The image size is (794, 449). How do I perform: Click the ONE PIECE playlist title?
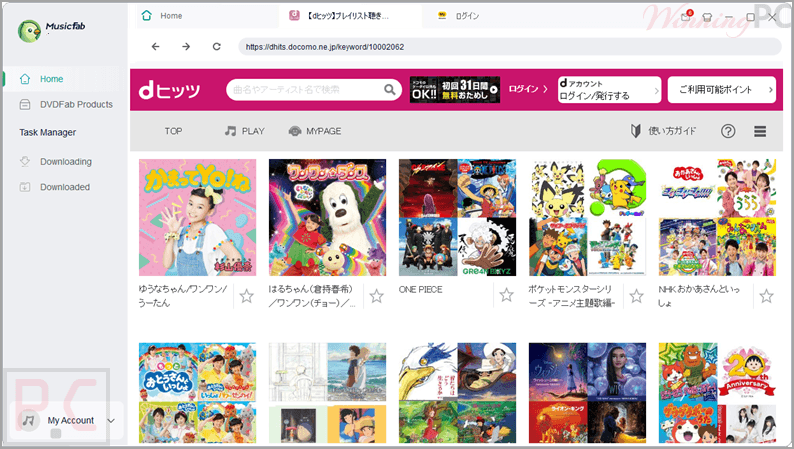tap(420, 290)
